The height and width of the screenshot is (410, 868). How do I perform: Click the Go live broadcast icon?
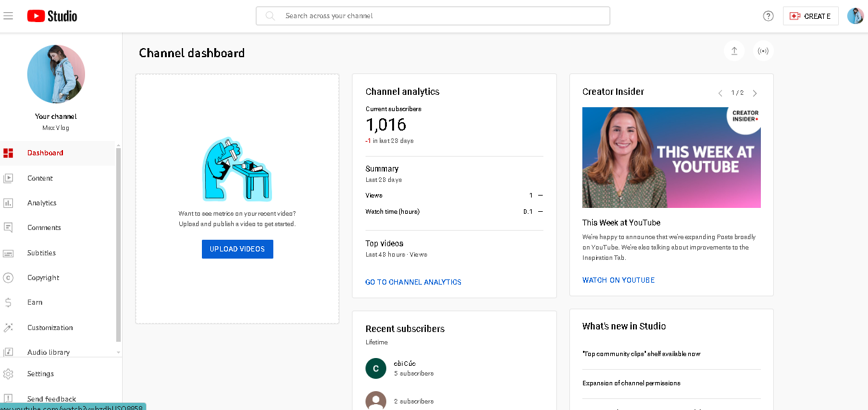[763, 51]
